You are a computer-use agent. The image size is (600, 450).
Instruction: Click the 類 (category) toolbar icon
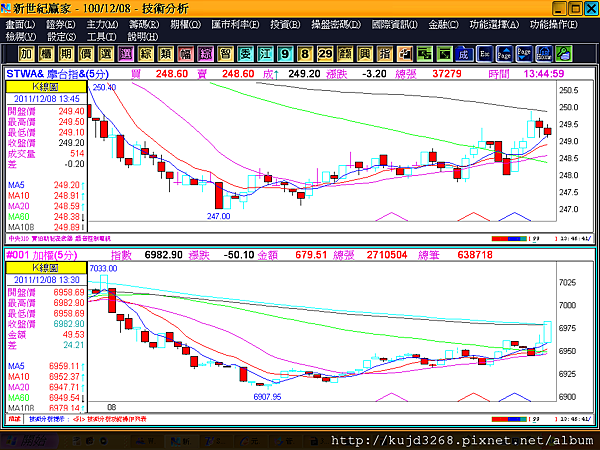[165, 54]
